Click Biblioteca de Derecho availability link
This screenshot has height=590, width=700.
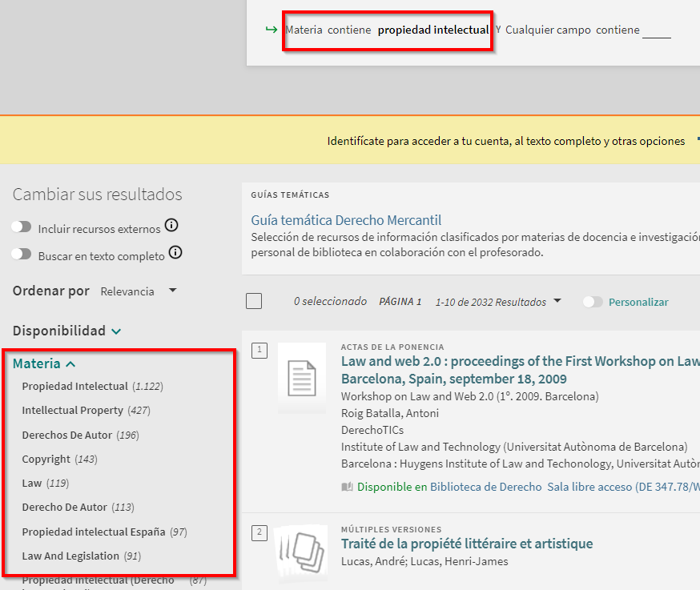pos(485,487)
